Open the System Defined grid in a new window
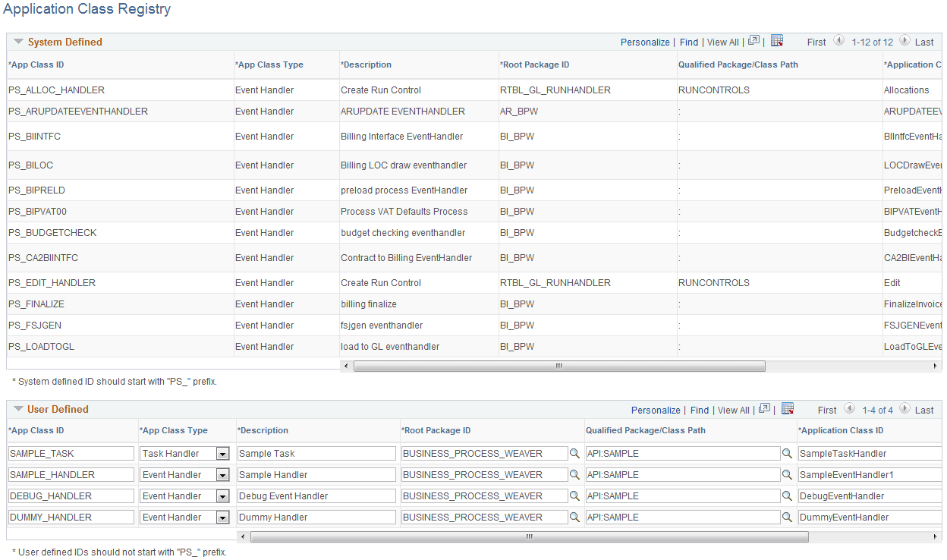The height and width of the screenshot is (560, 947). (x=752, y=41)
